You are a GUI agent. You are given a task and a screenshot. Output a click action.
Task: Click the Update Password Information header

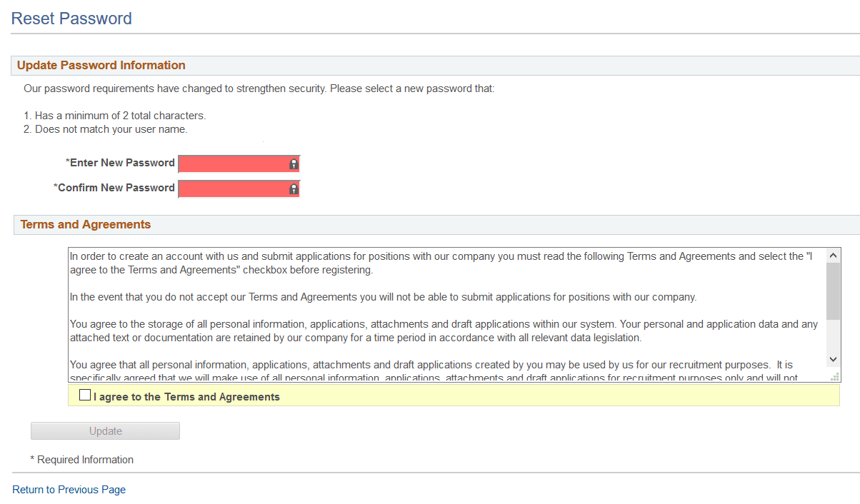(101, 65)
